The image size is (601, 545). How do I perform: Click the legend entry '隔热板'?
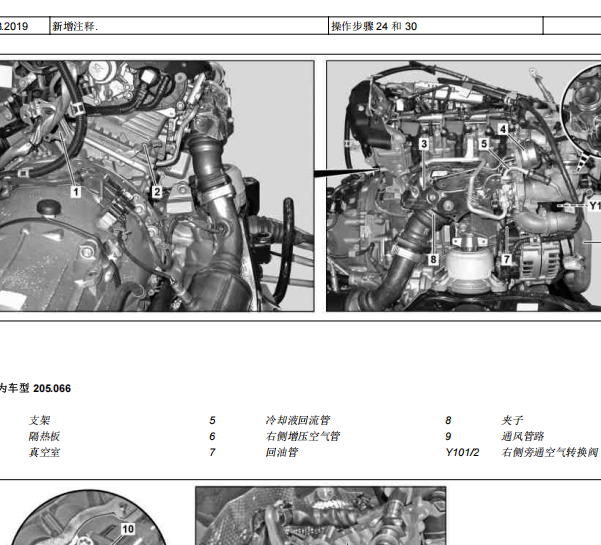tap(44, 437)
